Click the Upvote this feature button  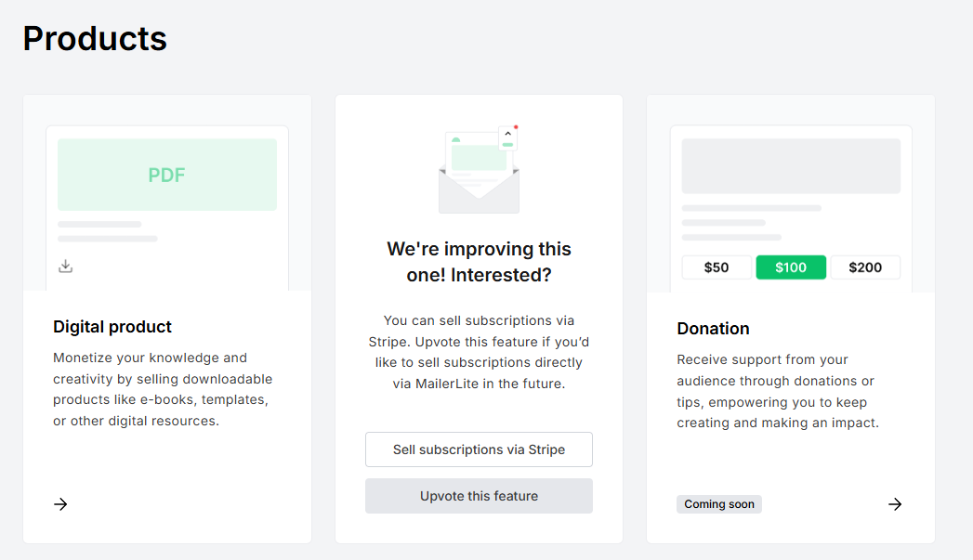[479, 496]
